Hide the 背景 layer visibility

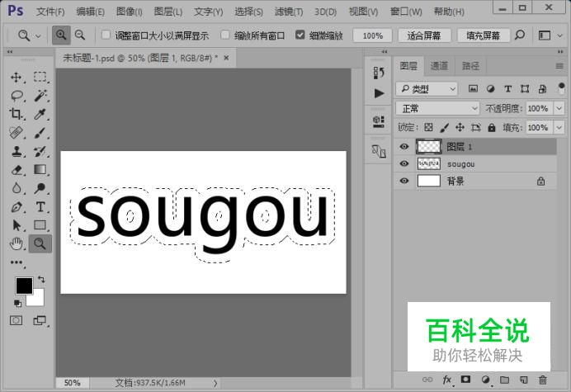(403, 181)
